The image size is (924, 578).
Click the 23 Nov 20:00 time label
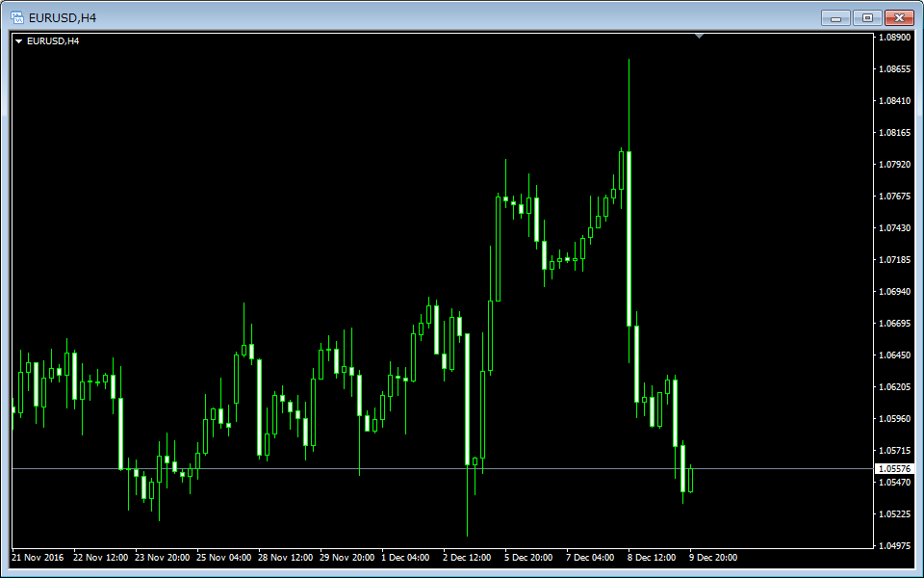click(x=162, y=558)
